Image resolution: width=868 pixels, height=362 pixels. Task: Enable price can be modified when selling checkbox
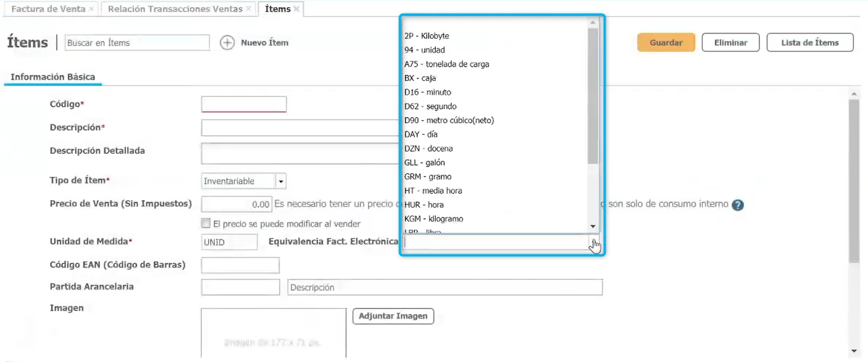coord(206,224)
